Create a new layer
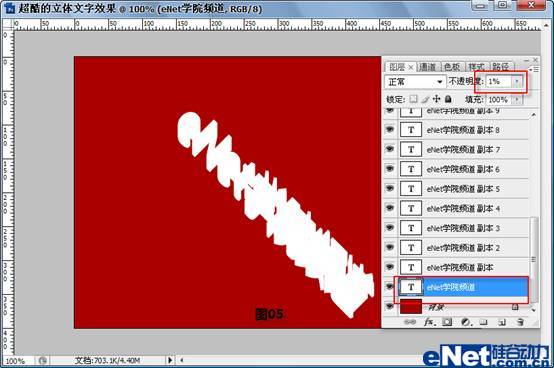 (x=502, y=322)
